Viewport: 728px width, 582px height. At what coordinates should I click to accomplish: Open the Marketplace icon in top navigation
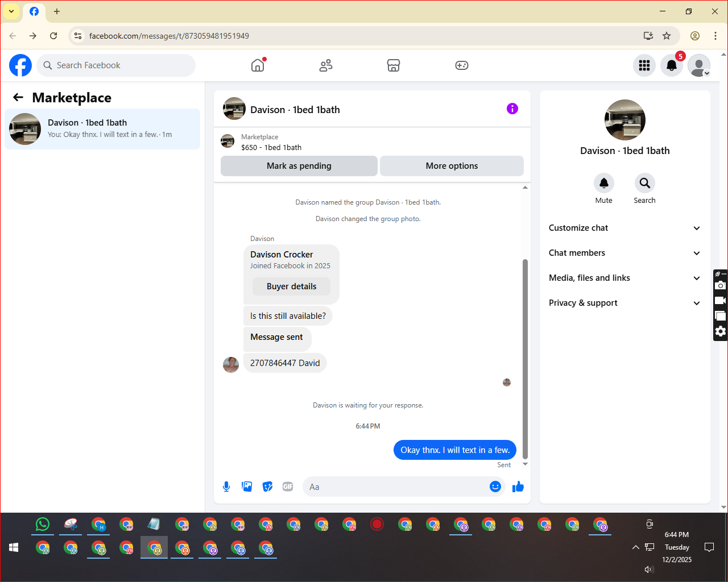tap(394, 65)
